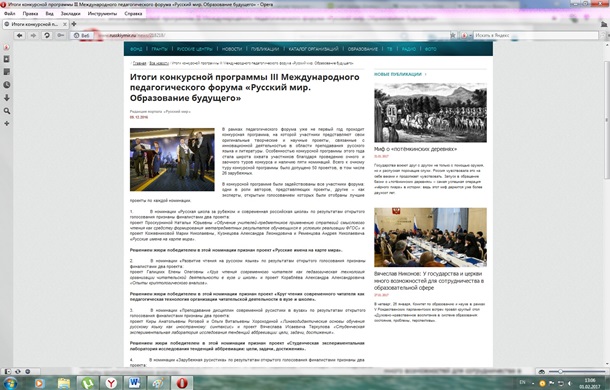Expand the search engine dropdown arrow
Screen dimensions: 610x390
pos(470,36)
